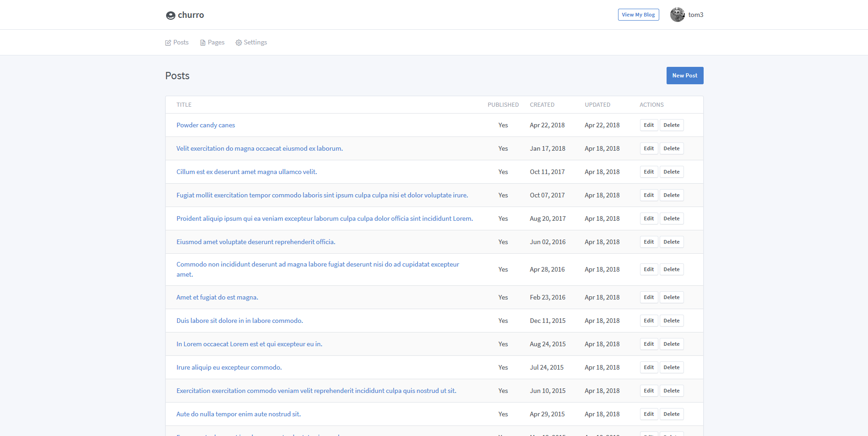Edit the Powder candy canes post
Screen dimensions: 868x436
pyautogui.click(x=649, y=125)
